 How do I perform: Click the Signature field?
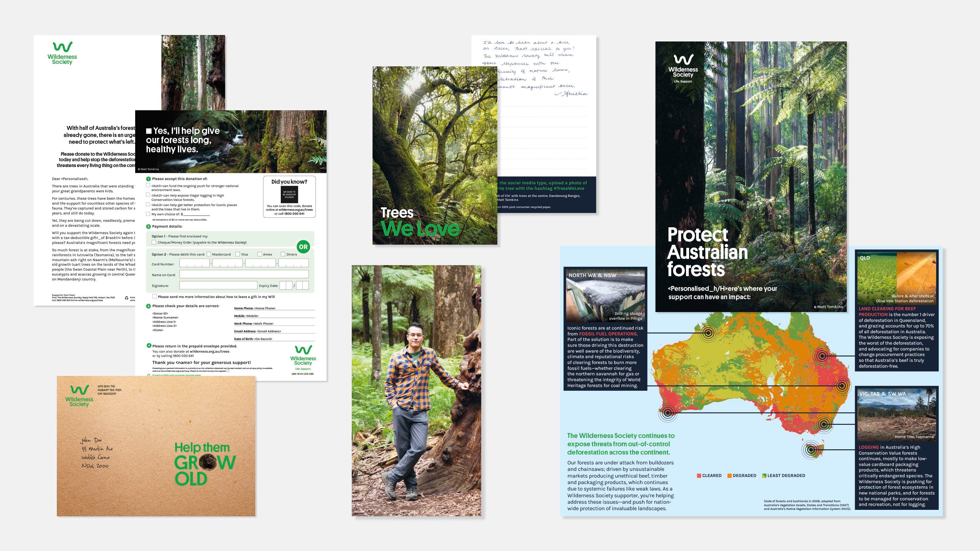tap(218, 285)
